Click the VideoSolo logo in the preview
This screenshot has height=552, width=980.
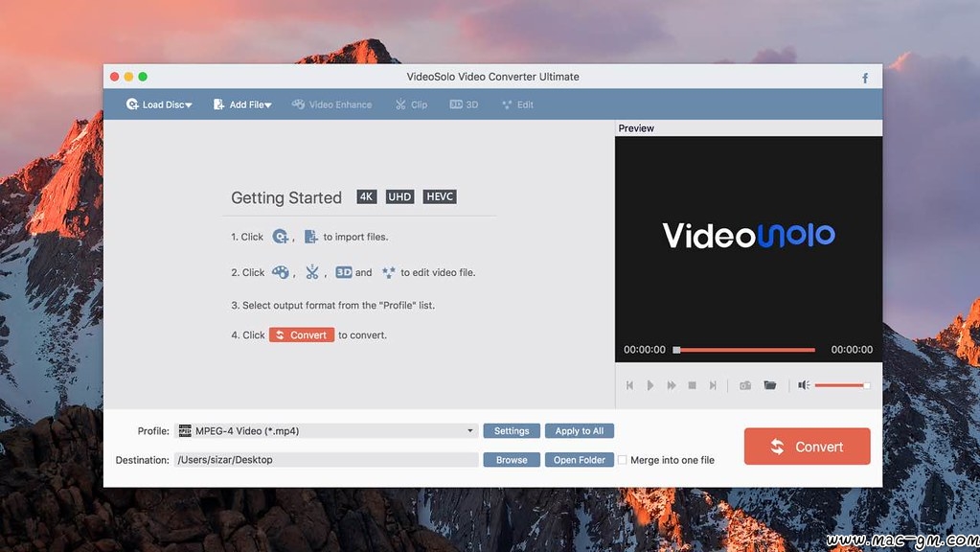749,236
